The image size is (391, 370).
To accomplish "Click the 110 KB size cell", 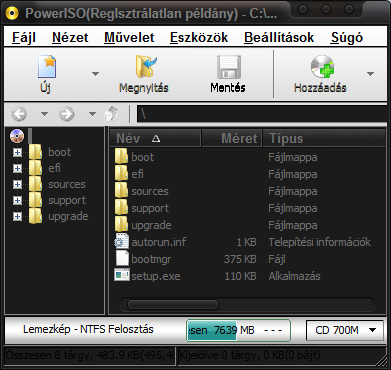I will [240, 276].
